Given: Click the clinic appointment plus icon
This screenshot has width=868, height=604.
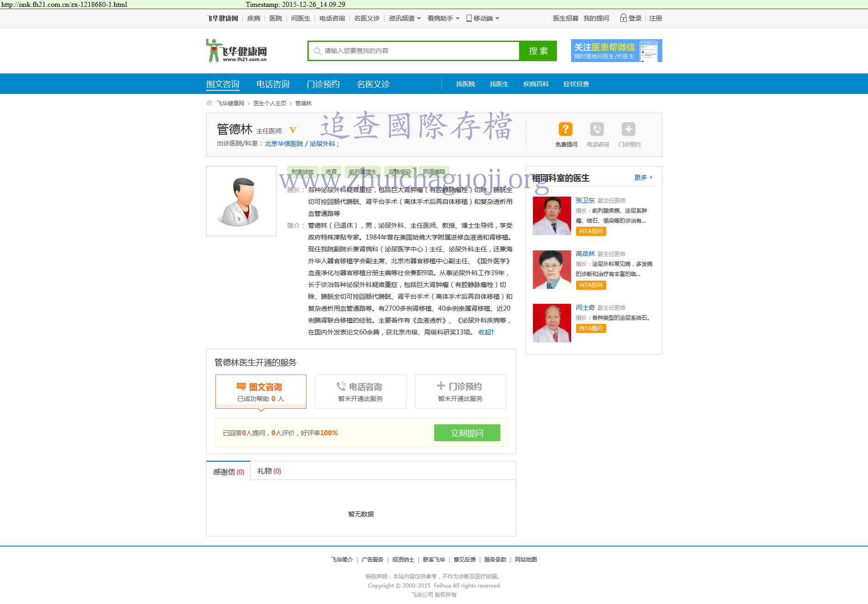Looking at the screenshot, I should tap(628, 130).
